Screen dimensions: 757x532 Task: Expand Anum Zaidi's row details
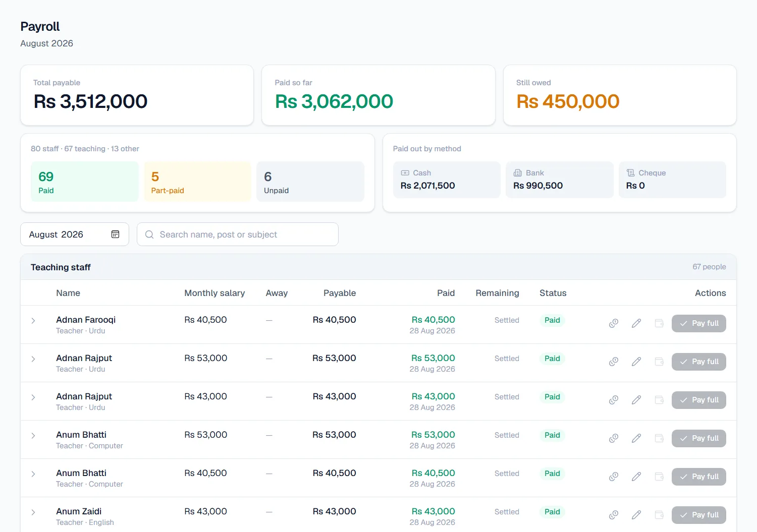click(33, 512)
